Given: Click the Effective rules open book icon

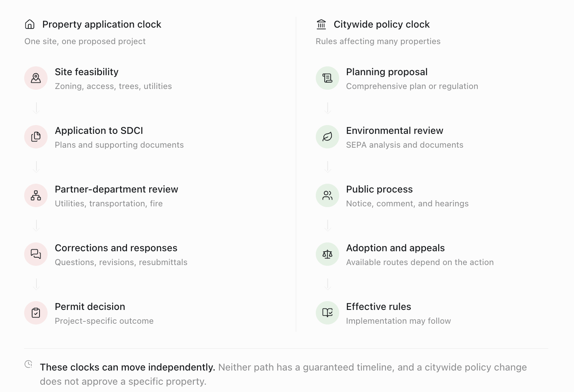Looking at the screenshot, I should click(x=327, y=313).
